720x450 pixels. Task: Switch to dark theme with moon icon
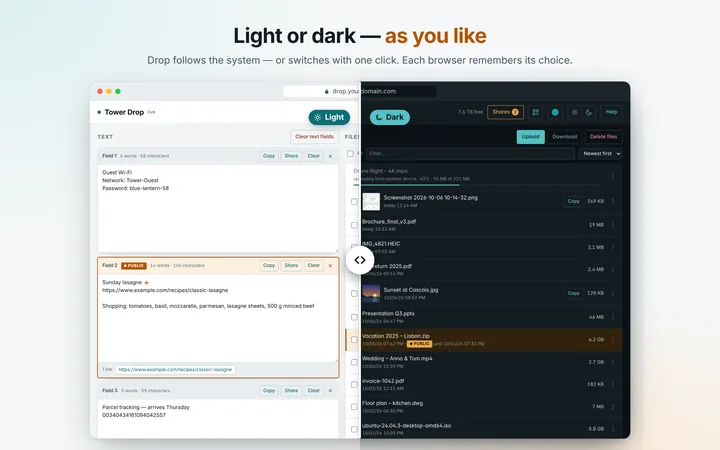click(x=589, y=112)
